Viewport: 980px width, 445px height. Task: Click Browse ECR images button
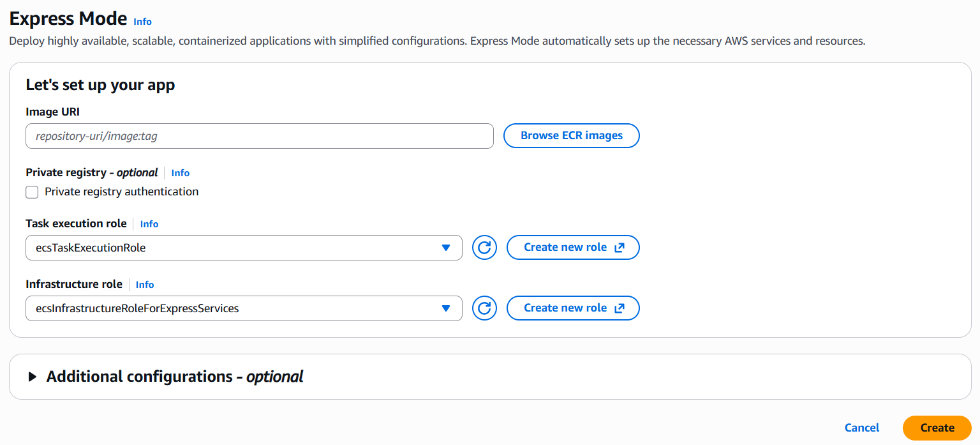[x=572, y=135]
